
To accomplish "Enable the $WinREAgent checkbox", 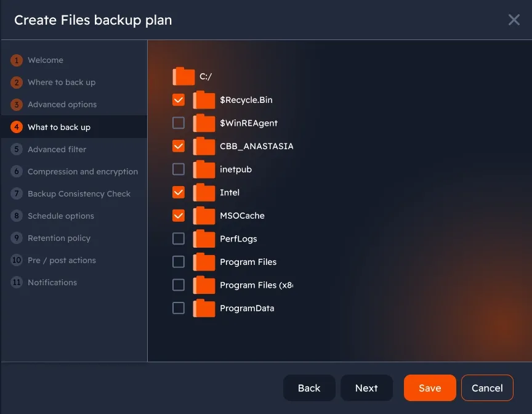I will tap(179, 123).
